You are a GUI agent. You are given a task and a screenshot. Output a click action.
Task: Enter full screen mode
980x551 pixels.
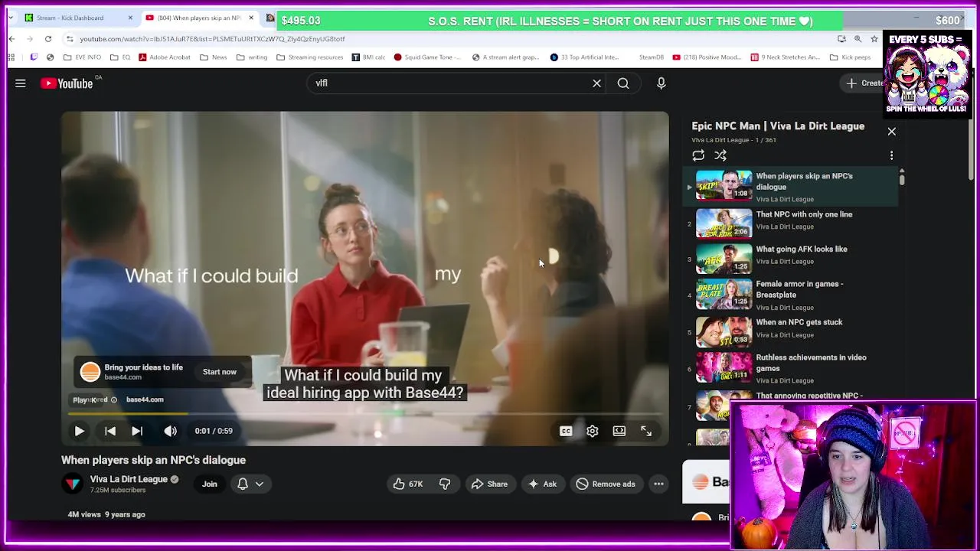646,431
